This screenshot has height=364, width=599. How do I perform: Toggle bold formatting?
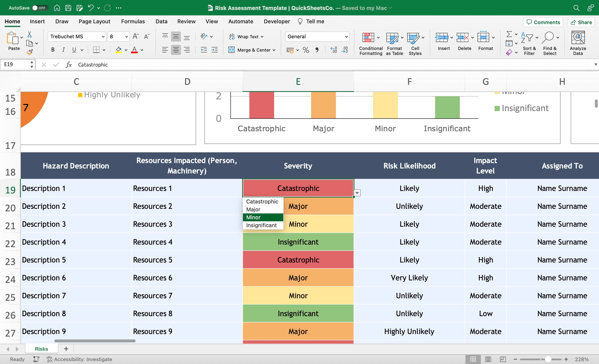(x=52, y=50)
